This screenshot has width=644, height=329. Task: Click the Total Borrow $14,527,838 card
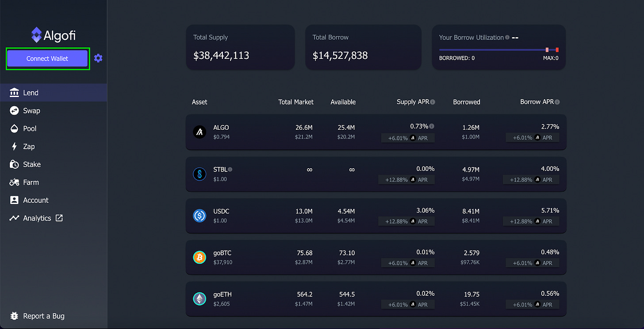pos(363,47)
